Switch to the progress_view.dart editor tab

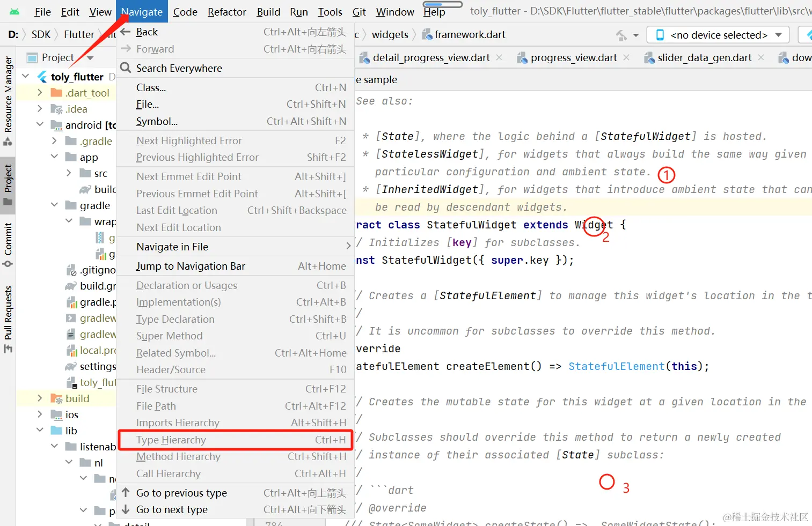573,58
